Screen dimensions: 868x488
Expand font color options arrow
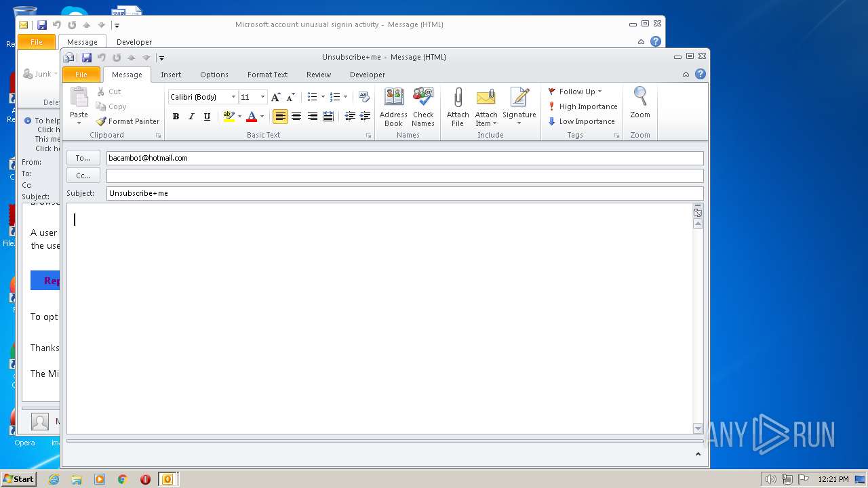(262, 117)
